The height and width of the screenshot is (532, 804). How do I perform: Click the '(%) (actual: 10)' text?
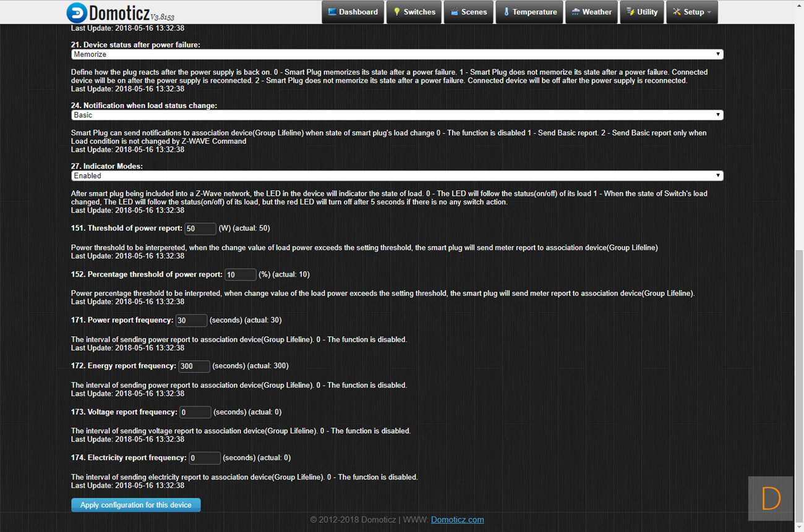tap(284, 274)
